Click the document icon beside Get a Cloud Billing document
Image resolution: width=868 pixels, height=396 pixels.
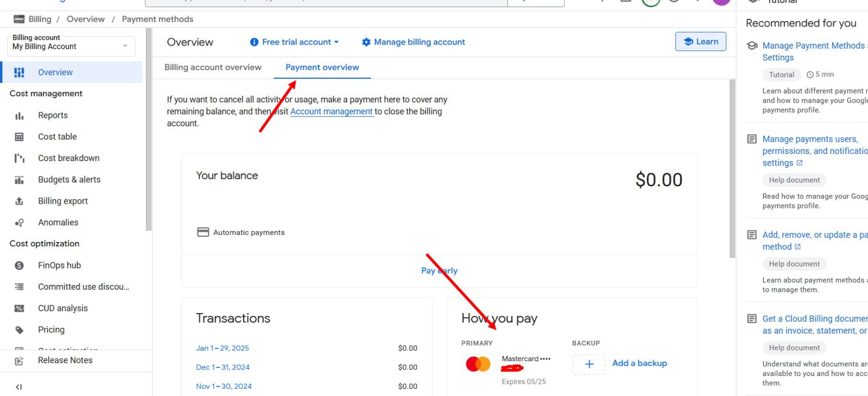[x=752, y=319]
